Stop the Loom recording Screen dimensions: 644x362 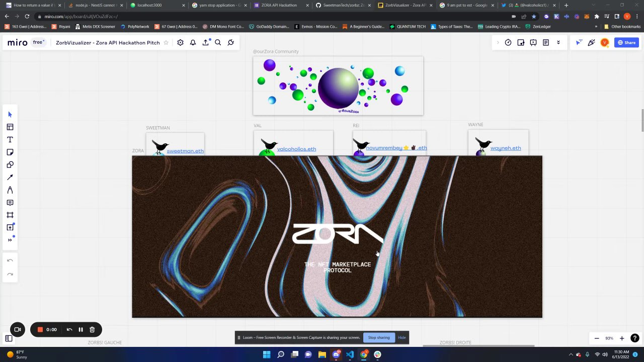(x=40, y=329)
